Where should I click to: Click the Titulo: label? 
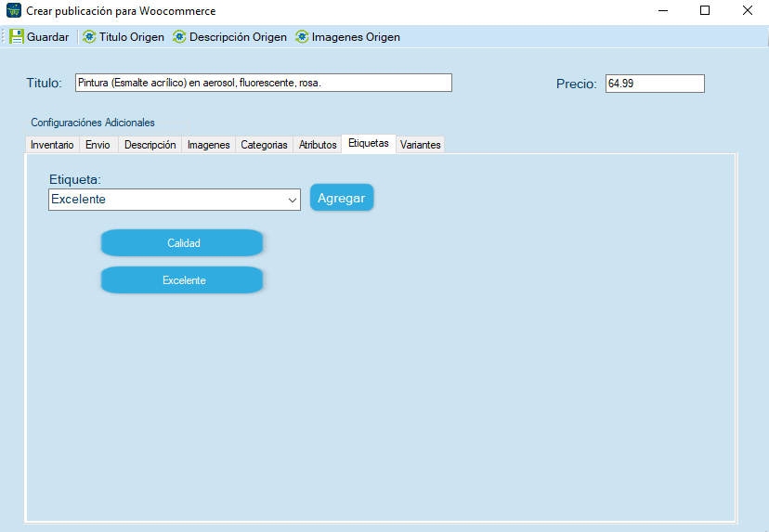[x=45, y=83]
